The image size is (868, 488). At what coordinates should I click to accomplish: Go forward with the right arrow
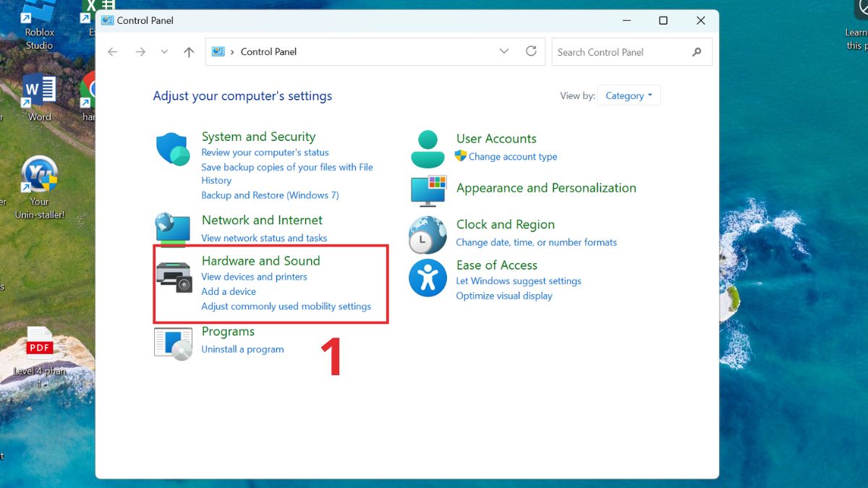(140, 52)
